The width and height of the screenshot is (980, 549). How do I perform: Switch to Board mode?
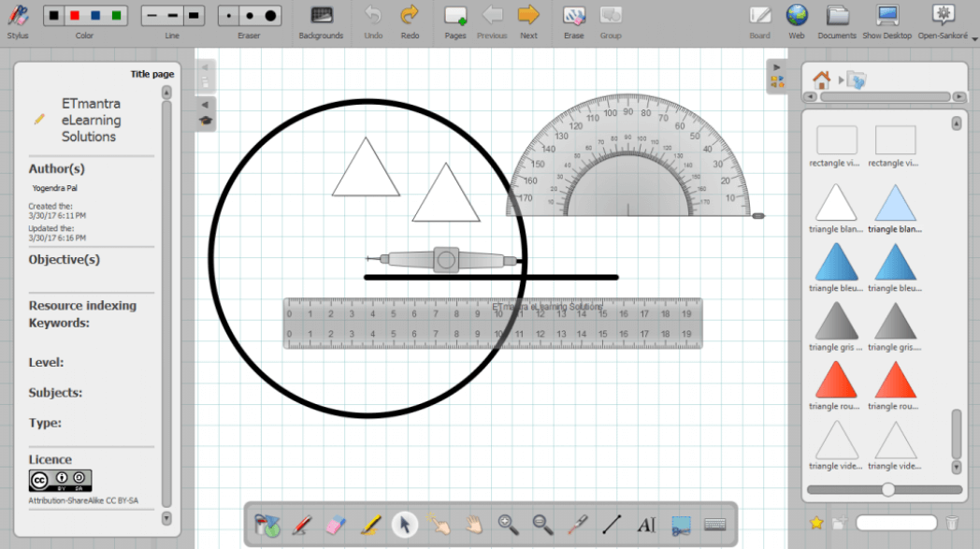tap(760, 22)
